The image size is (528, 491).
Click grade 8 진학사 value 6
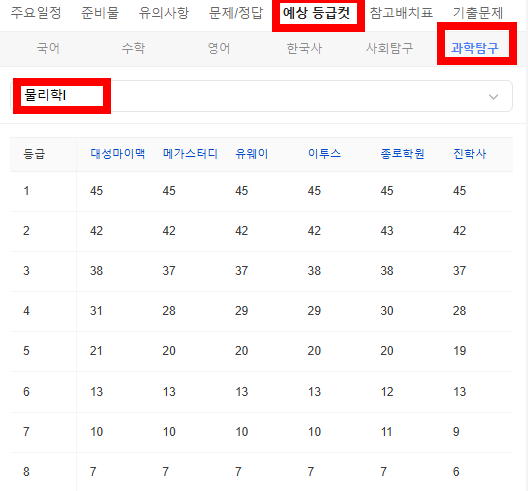456,471
